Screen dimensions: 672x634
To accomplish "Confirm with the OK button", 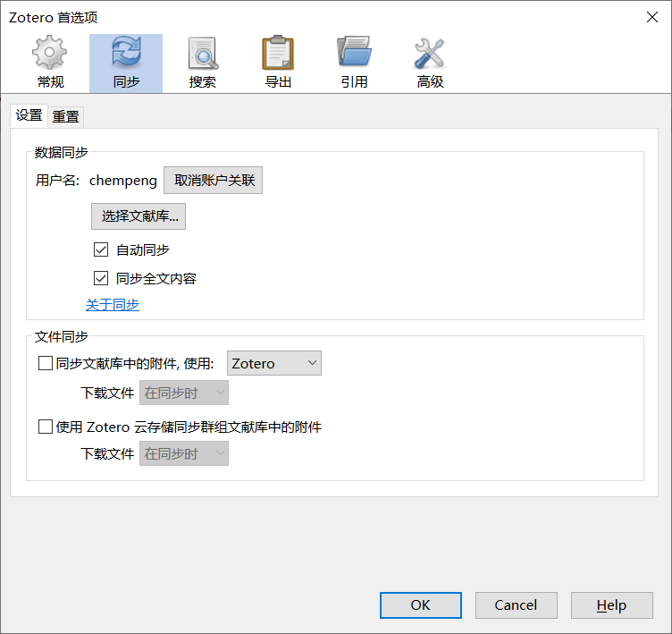I will pyautogui.click(x=420, y=605).
